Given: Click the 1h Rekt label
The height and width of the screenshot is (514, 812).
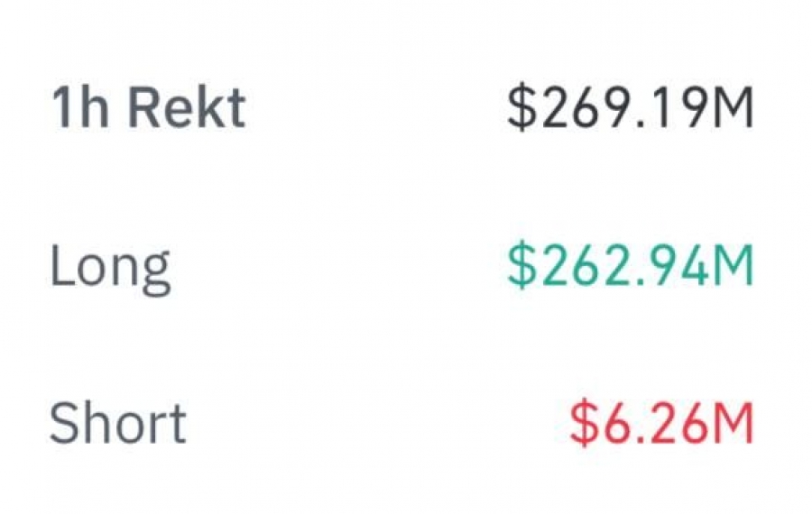Looking at the screenshot, I should (x=148, y=107).
